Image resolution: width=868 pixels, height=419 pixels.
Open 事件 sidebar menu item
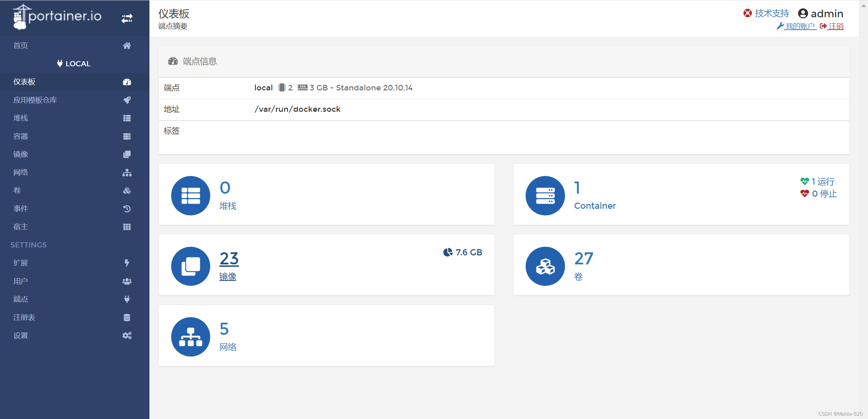tap(21, 209)
